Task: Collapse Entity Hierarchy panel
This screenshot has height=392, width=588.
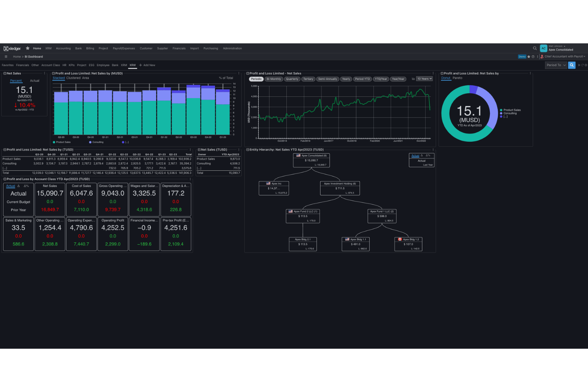Action: pos(248,150)
